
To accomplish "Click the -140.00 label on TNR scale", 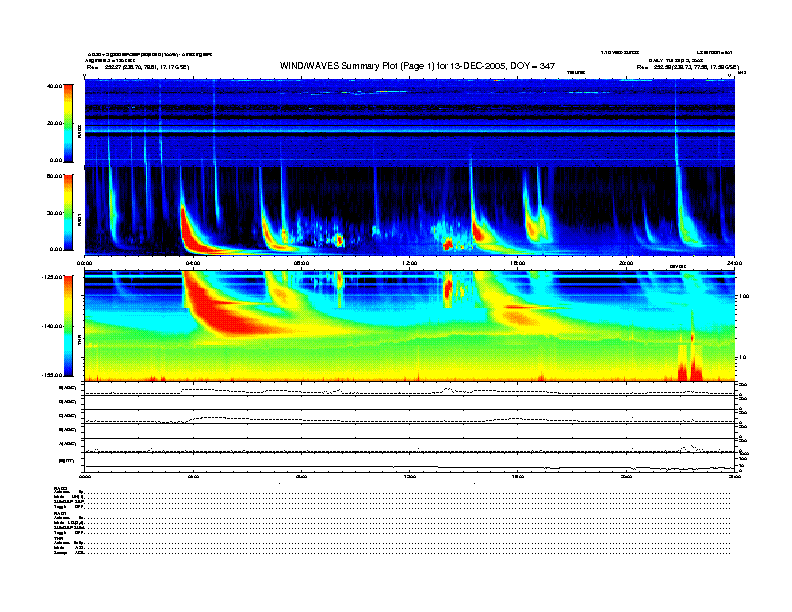I will point(52,326).
